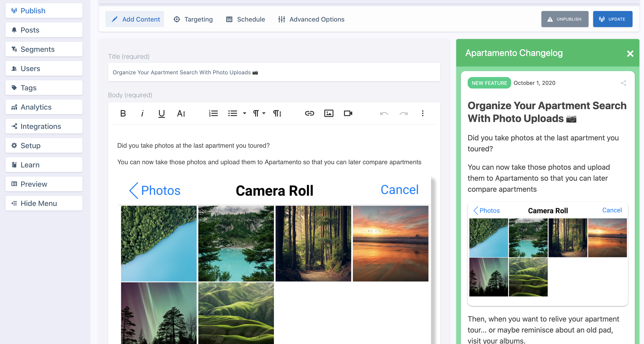The width and height of the screenshot is (644, 344).
Task: Insert video into post body
Action: coord(348,114)
